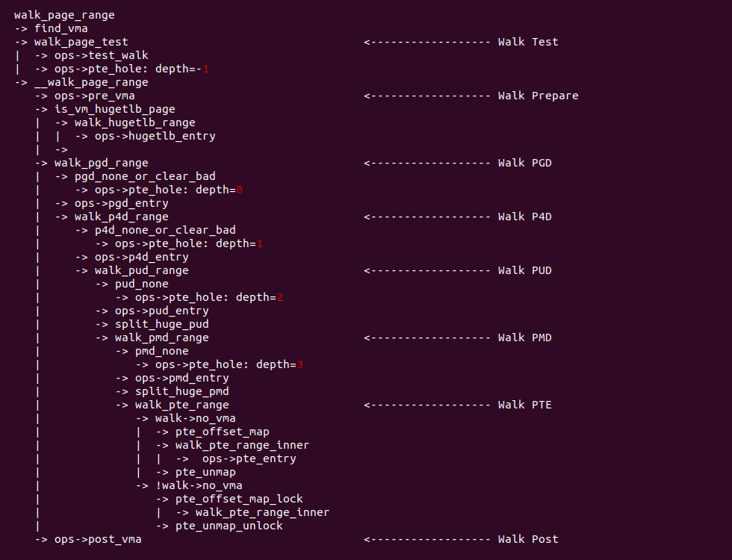The height and width of the screenshot is (560, 732).
Task: Click walk_pmd_range entry
Action: coord(161,337)
